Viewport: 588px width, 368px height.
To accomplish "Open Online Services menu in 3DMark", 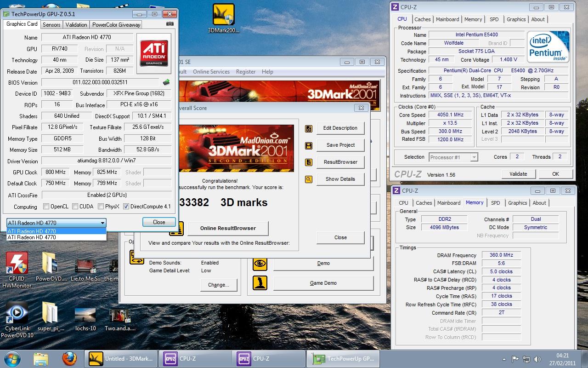I will tap(211, 72).
